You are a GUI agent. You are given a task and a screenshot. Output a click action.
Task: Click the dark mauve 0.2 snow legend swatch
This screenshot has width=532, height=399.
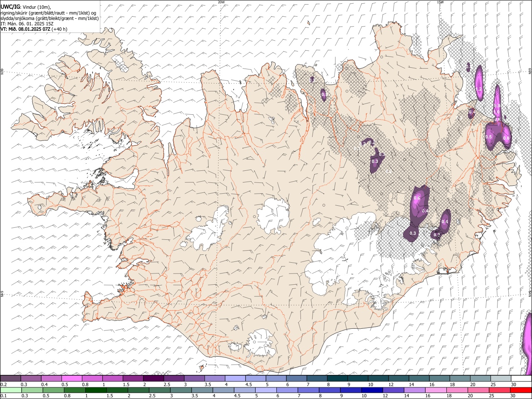tap(10, 379)
